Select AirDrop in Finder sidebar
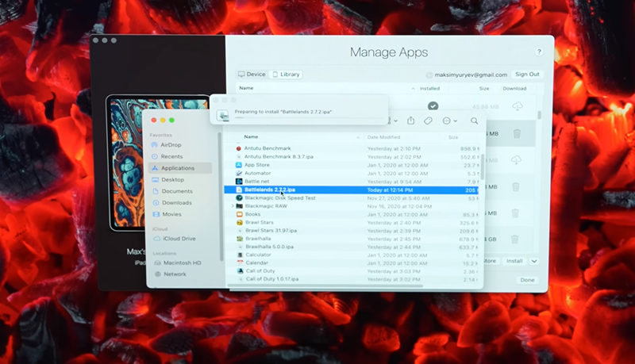 (x=171, y=145)
